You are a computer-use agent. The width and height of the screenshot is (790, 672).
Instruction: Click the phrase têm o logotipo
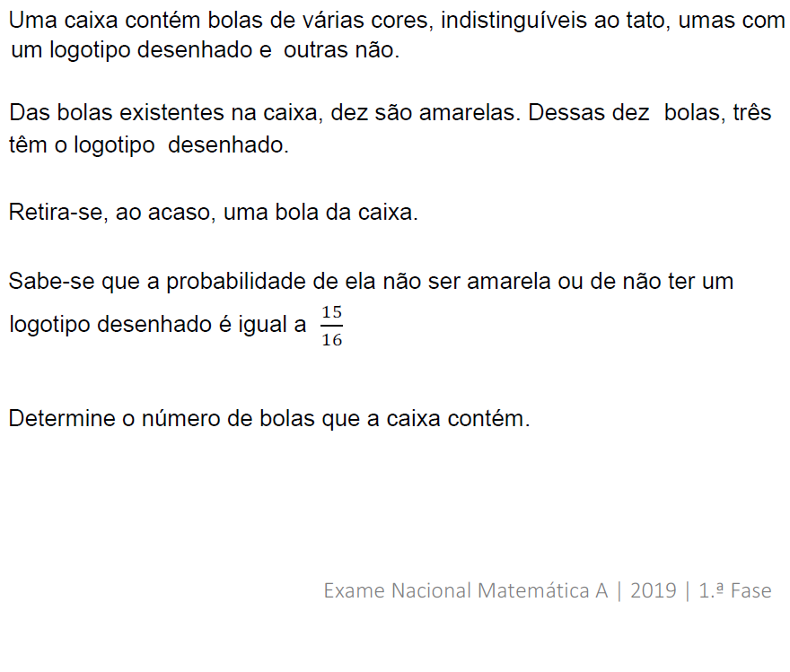click(x=82, y=144)
